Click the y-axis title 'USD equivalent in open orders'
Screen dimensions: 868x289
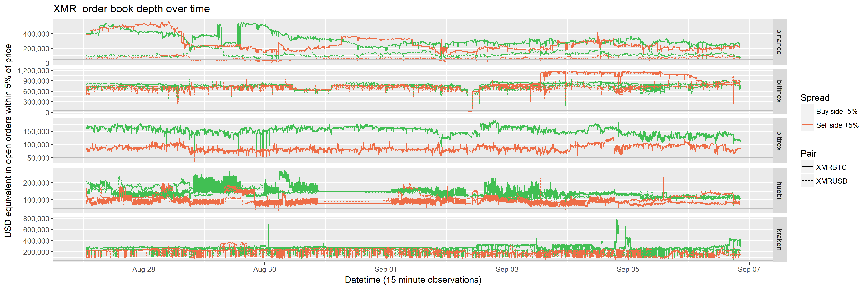tap(8, 141)
